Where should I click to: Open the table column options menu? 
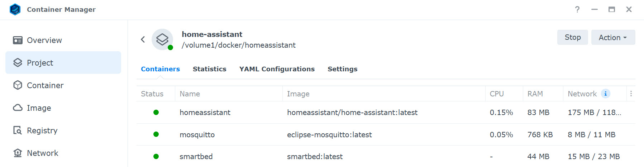coord(631,94)
